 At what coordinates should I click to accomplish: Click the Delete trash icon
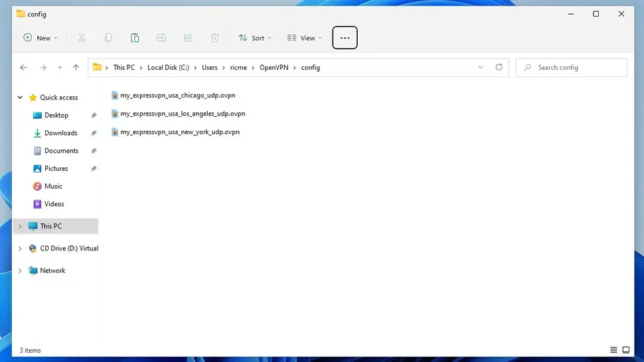click(x=214, y=38)
